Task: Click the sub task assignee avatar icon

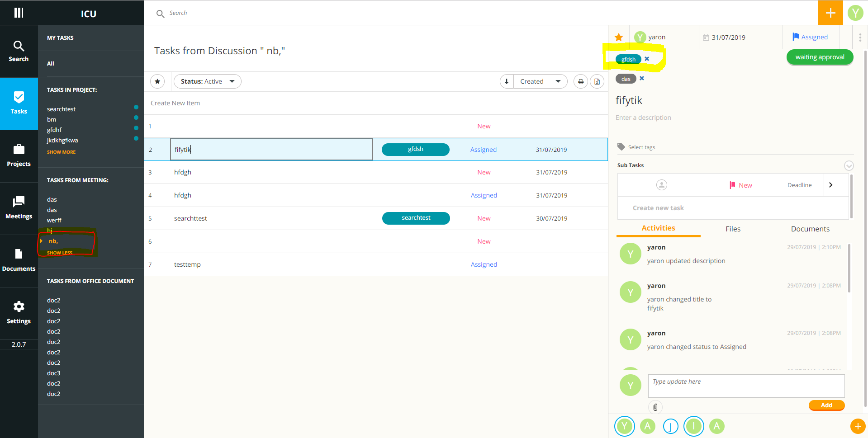Action: pyautogui.click(x=662, y=185)
